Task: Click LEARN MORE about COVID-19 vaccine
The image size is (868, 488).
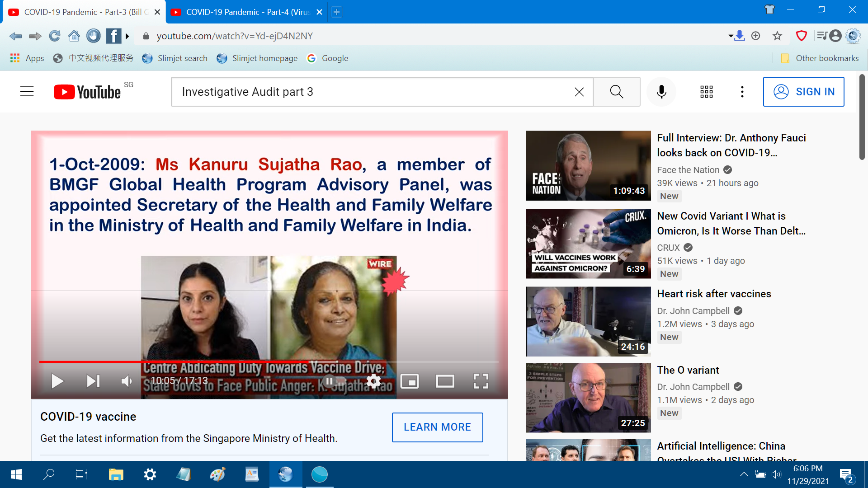Action: coord(437,427)
